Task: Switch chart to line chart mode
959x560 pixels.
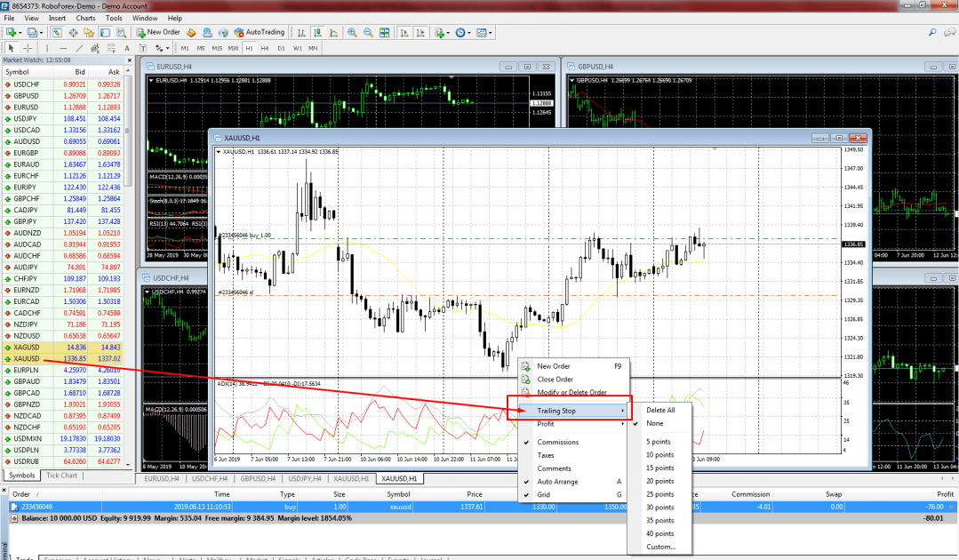Action: (333, 32)
